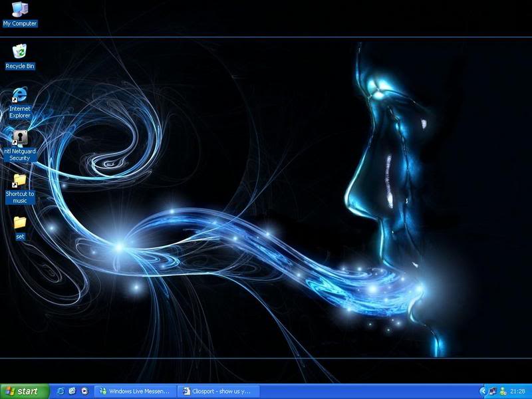Select the Recycle Bin icon label
Viewport: 532px width, 399px height.
pyautogui.click(x=19, y=66)
